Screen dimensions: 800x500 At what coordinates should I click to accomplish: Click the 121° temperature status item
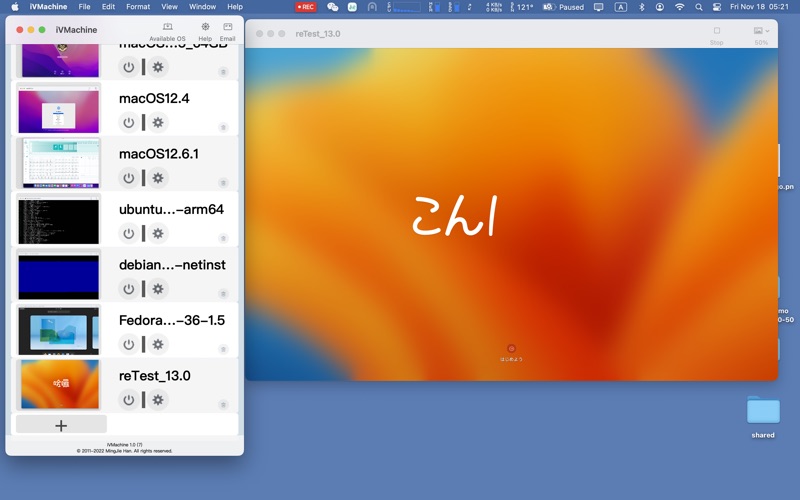pyautogui.click(x=521, y=7)
